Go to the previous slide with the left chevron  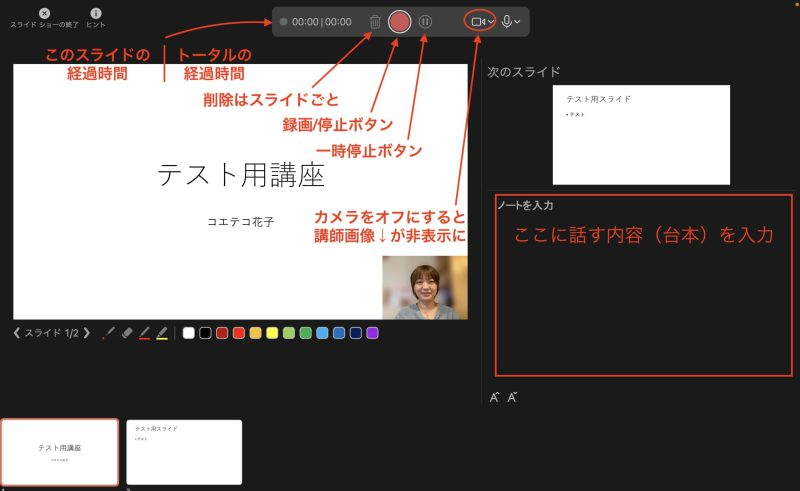(x=17, y=333)
